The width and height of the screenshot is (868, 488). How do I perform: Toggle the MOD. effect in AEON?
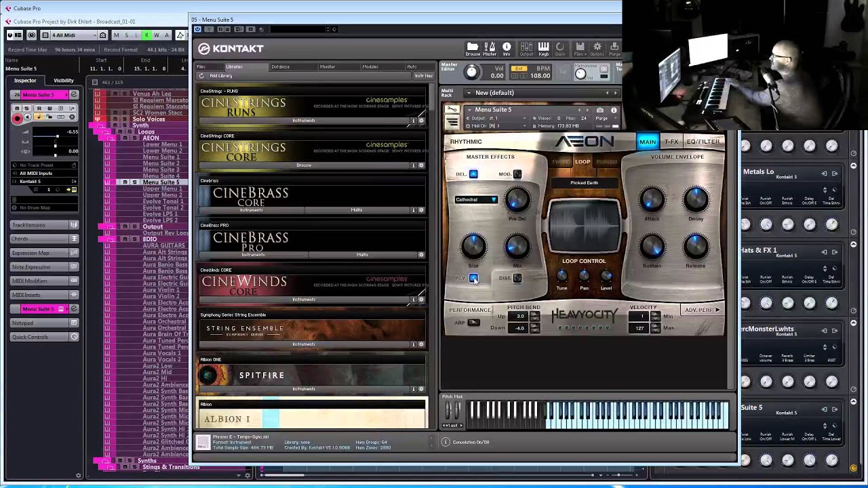[517, 174]
